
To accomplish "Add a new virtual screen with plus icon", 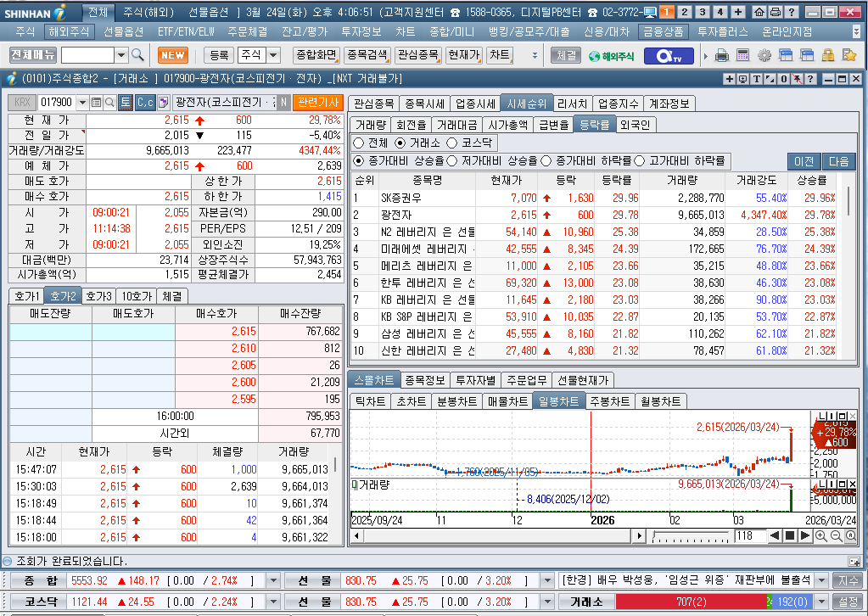I will pyautogui.click(x=738, y=12).
